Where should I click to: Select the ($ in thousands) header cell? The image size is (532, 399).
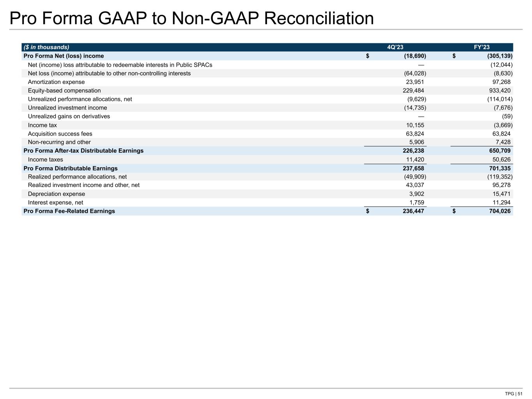tap(46, 47)
